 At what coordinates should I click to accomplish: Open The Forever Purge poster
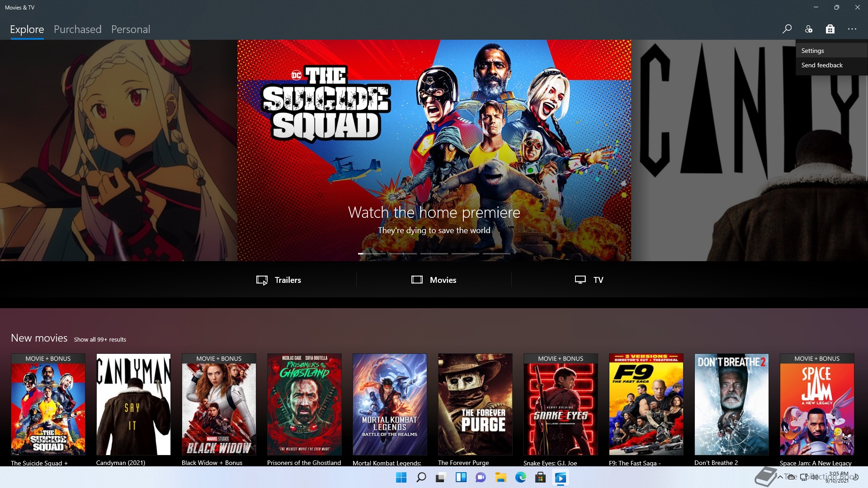pyautogui.click(x=475, y=404)
